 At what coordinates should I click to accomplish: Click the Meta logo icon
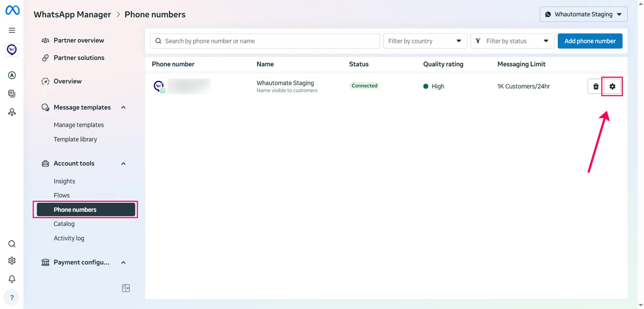click(12, 10)
